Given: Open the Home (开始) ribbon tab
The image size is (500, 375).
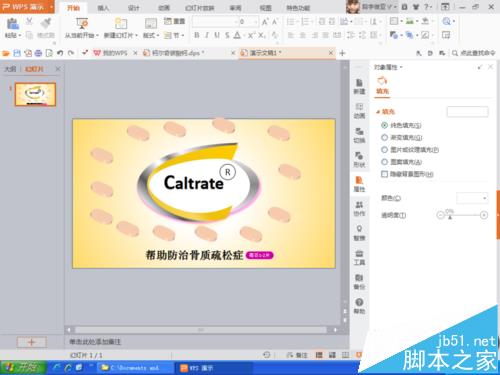Looking at the screenshot, I should pos(73,8).
